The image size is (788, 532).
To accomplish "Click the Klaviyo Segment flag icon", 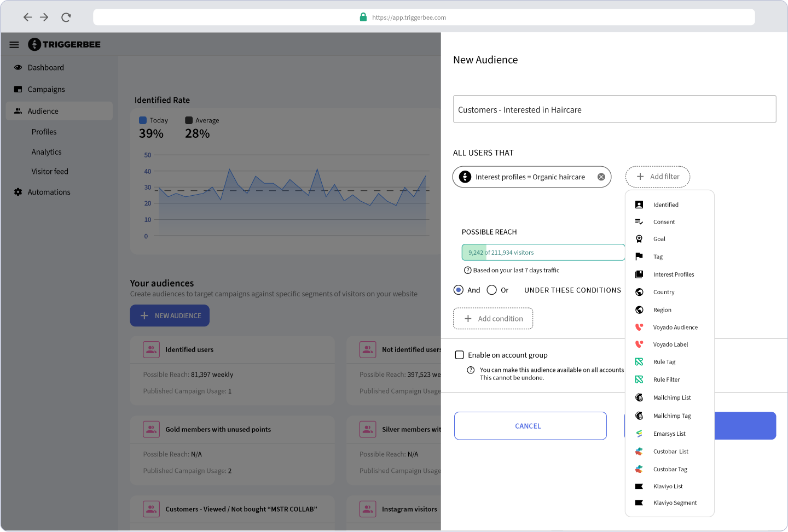I will pyautogui.click(x=639, y=502).
